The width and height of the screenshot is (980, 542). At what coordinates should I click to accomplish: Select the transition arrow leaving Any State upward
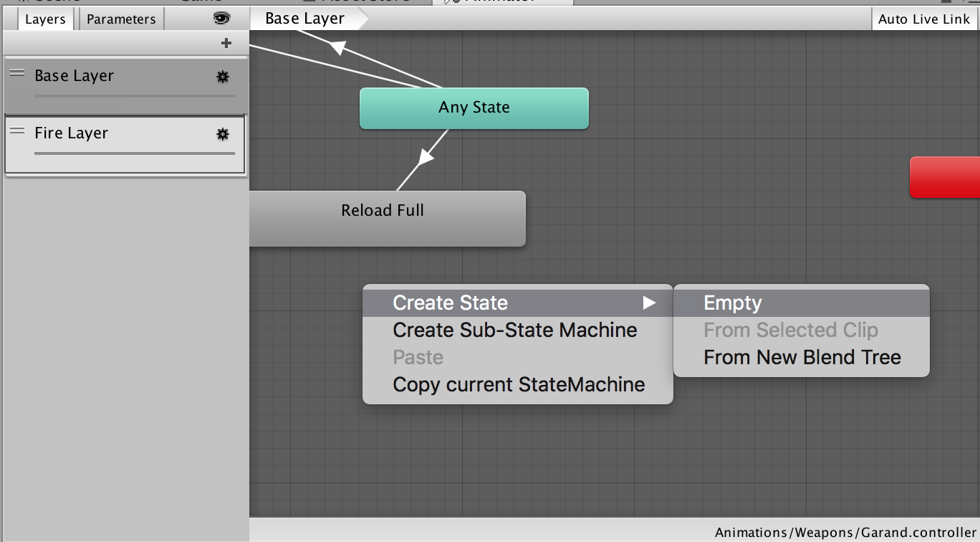pos(337,48)
